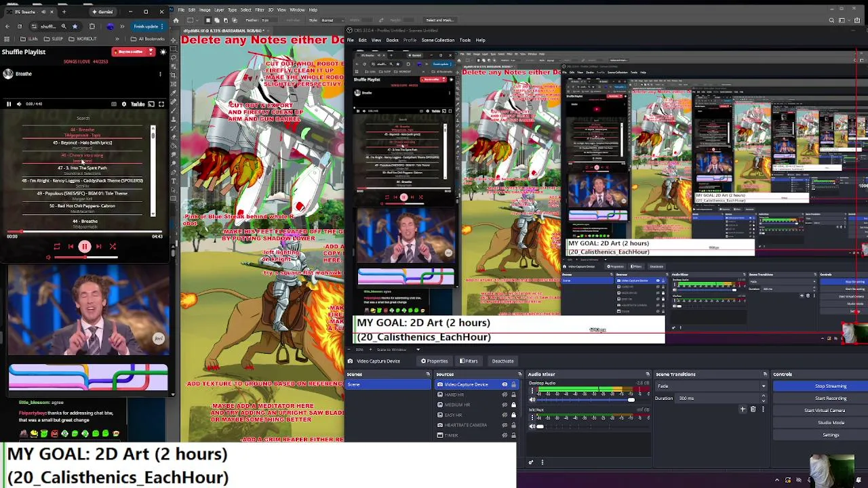Toggle the shuffle icon in playlist controls

point(113,247)
